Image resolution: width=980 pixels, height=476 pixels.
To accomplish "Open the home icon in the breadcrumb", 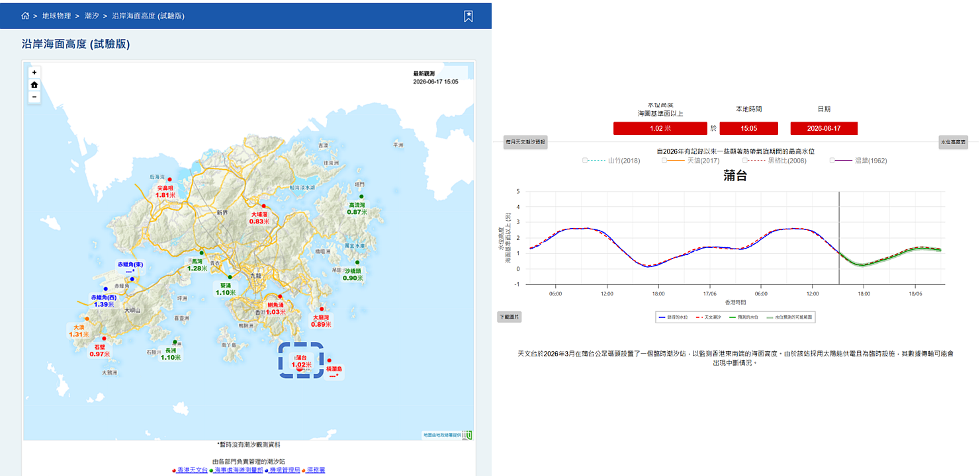I will point(25,15).
